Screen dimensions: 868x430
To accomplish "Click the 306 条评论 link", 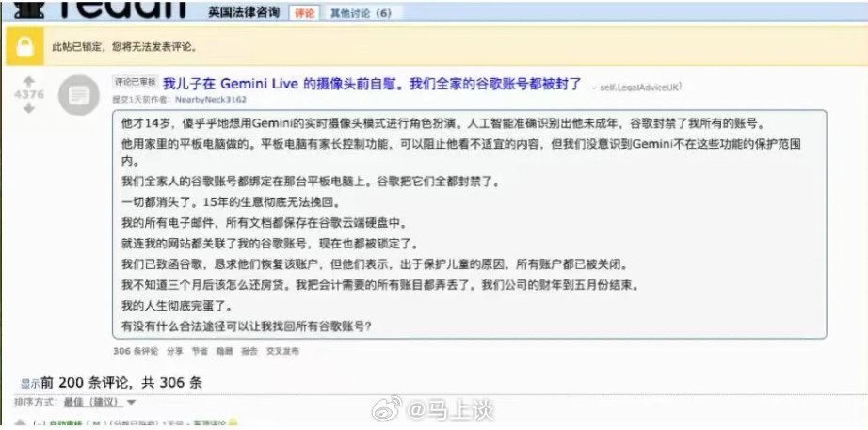I will (136, 351).
